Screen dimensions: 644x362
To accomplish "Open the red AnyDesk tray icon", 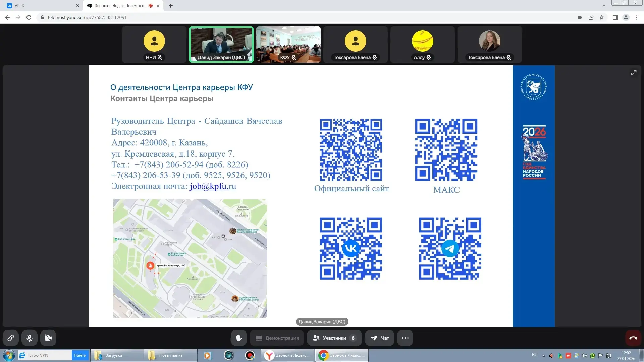I will pos(568,356).
